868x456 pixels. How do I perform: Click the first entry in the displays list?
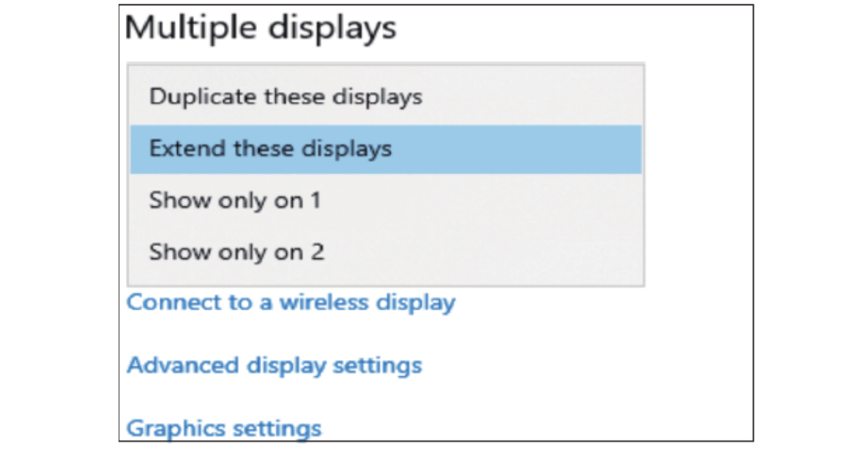tap(285, 97)
